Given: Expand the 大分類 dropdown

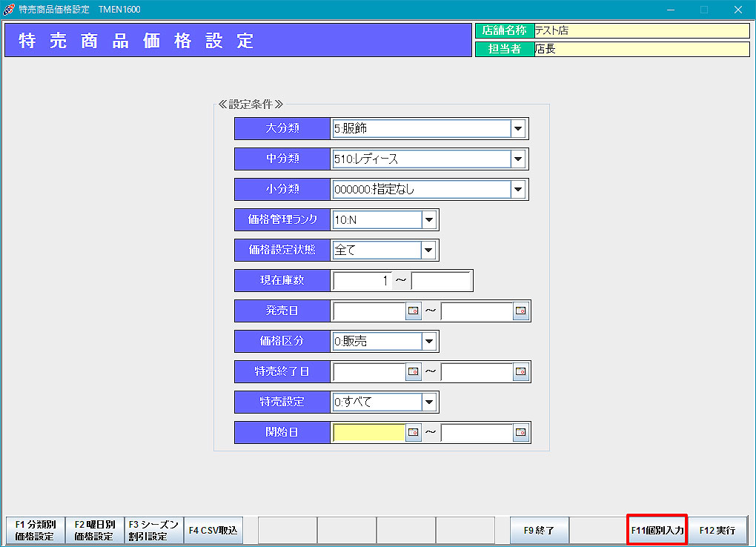Looking at the screenshot, I should pyautogui.click(x=517, y=129).
